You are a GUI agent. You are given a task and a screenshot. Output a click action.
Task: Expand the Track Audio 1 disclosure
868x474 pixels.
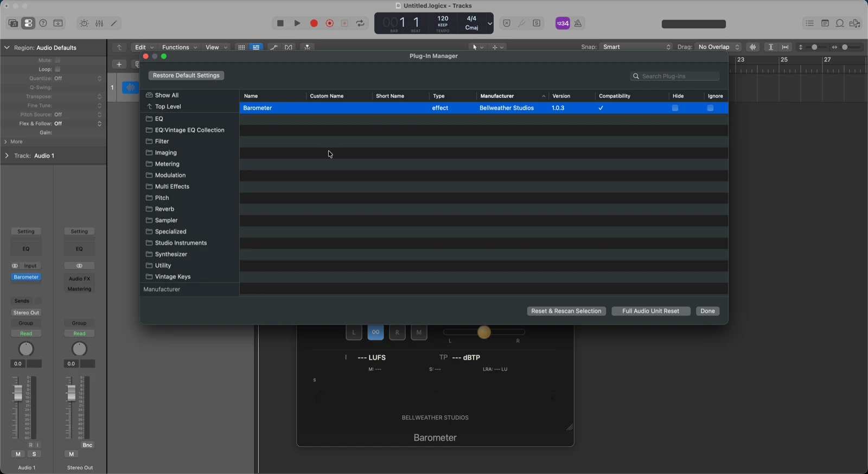click(7, 156)
